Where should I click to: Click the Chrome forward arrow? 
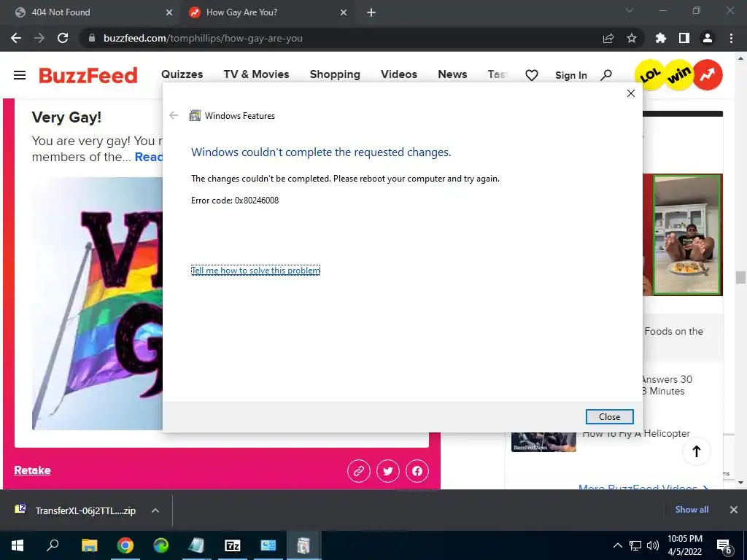(x=39, y=38)
